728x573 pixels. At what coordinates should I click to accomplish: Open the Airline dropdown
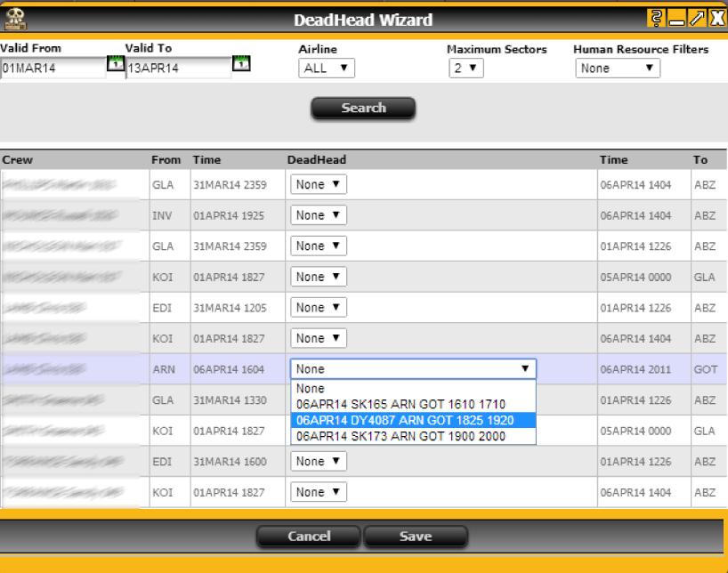pyautogui.click(x=327, y=69)
